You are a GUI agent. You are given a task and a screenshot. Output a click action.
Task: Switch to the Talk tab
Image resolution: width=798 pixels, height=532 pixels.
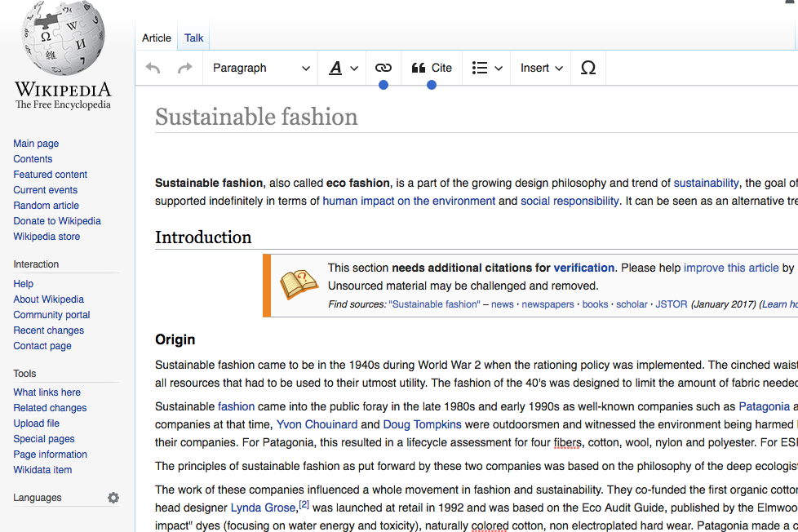click(193, 38)
